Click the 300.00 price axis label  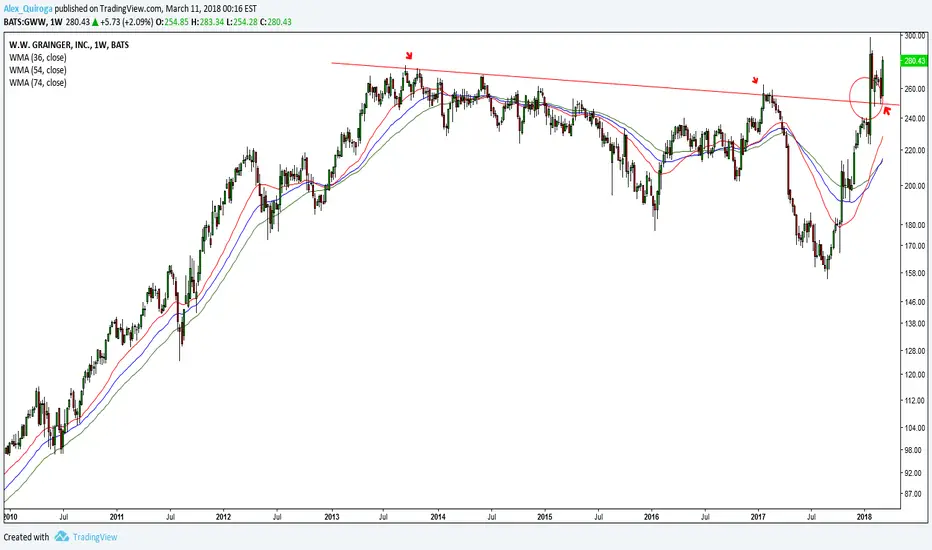pos(915,36)
